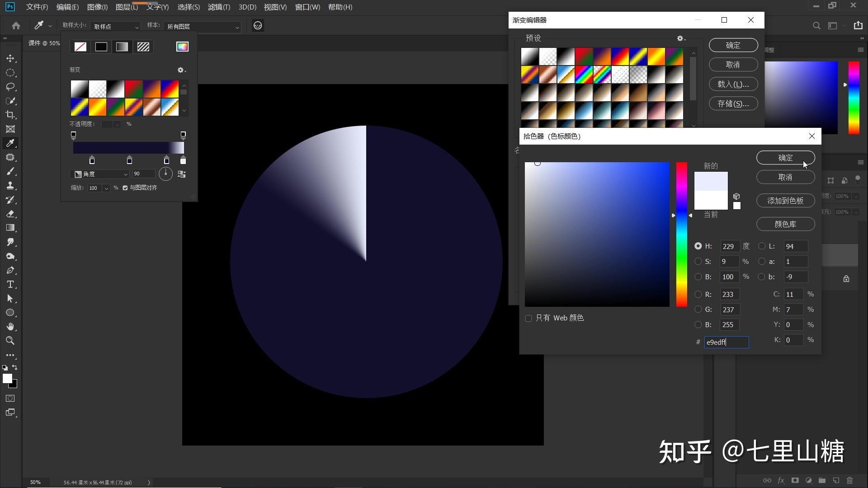This screenshot has height=488, width=868.
Task: Toggle the 只有 Web 颜色 checkbox
Action: [x=528, y=318]
